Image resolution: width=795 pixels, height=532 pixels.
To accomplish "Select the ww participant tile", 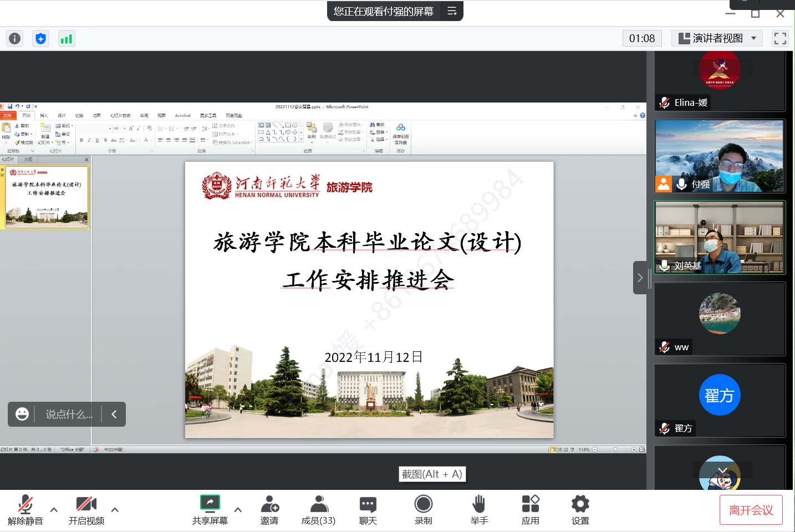I will click(x=720, y=319).
